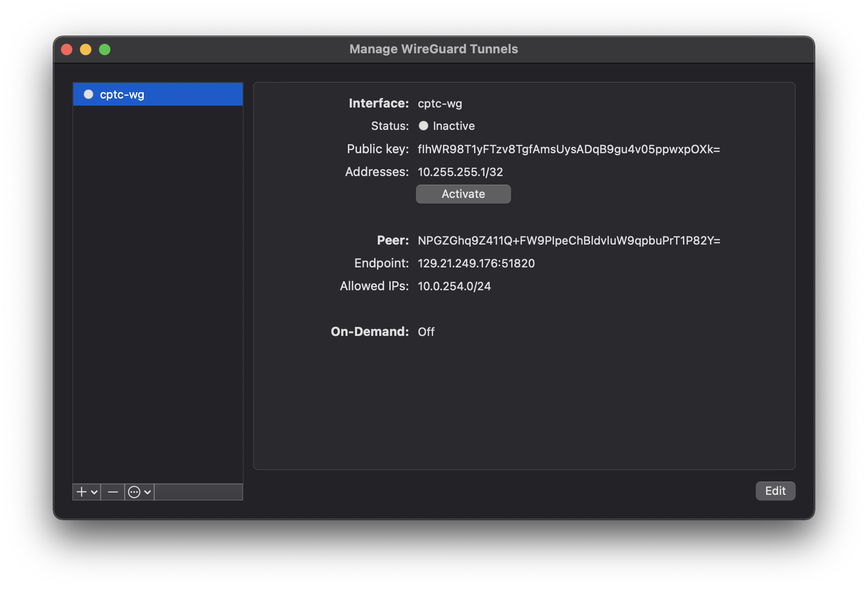The image size is (868, 590).
Task: Click the Status: label
Action: pyautogui.click(x=390, y=126)
